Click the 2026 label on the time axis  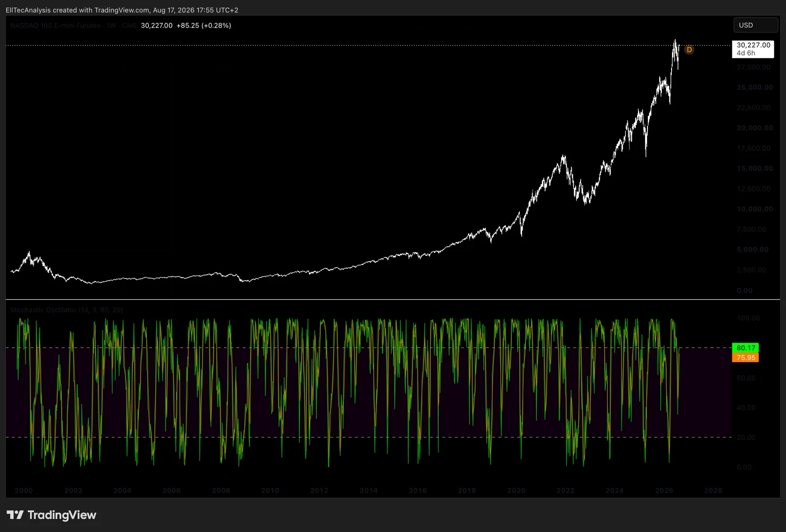point(664,490)
